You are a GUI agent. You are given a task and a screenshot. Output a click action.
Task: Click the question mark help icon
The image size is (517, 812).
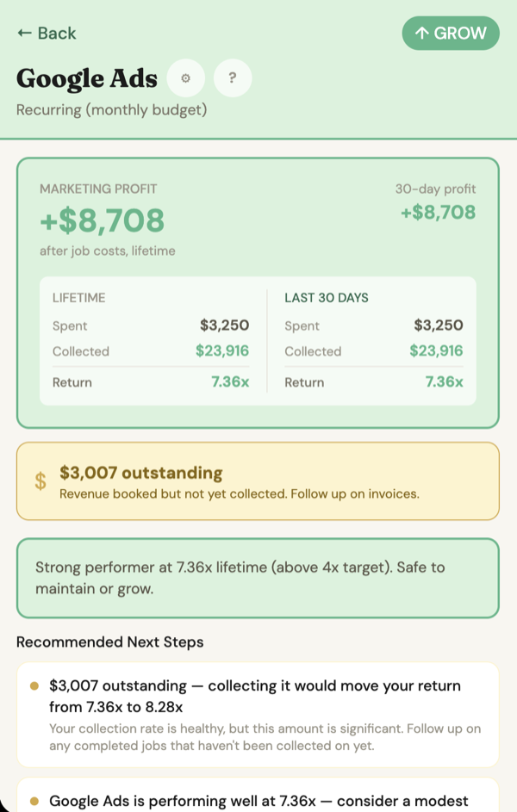coord(232,77)
